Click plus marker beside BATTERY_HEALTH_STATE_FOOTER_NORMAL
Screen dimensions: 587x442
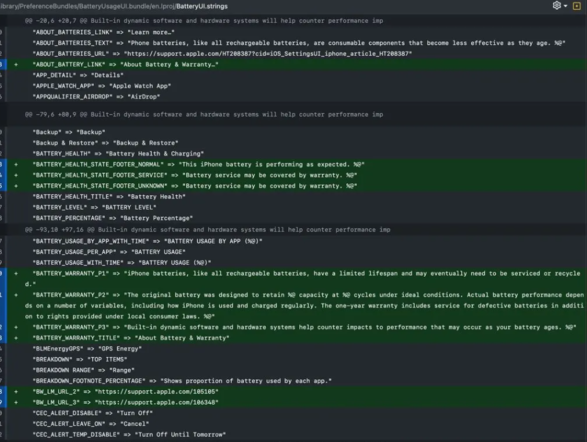[16, 164]
